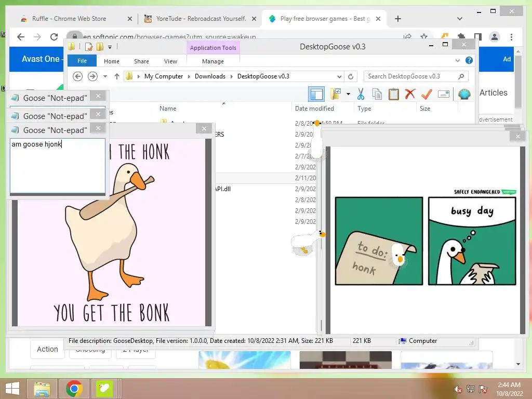Expand the arrow after My Computer breadcrumb
This screenshot has width=532, height=399.
pyautogui.click(x=189, y=77)
